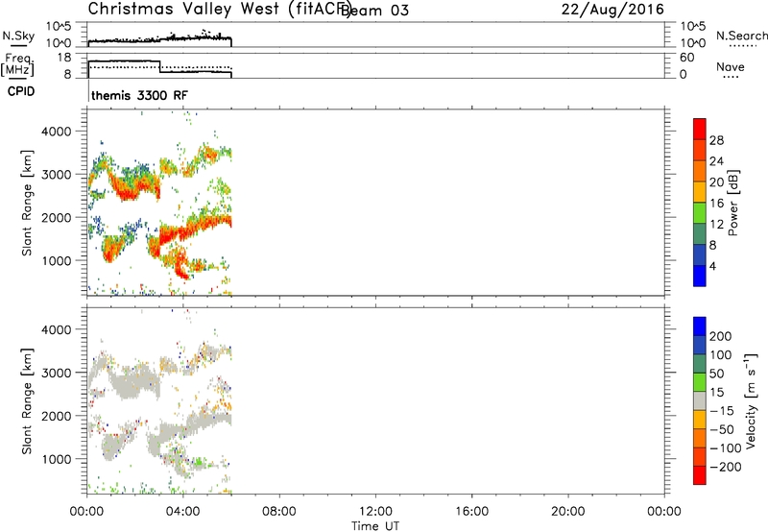Click the "Freq. [MHz]" axis label
Image resolution: width=768 pixels, height=532 pixels.
point(17,65)
